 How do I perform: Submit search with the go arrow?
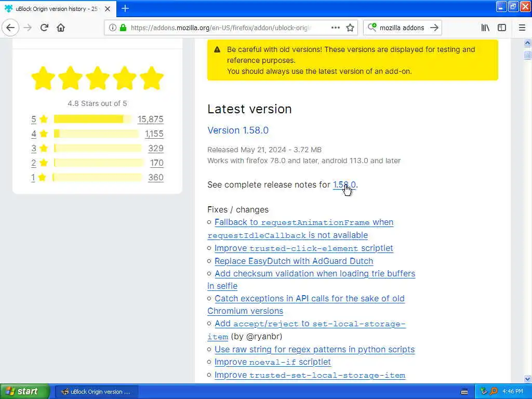pos(434,28)
